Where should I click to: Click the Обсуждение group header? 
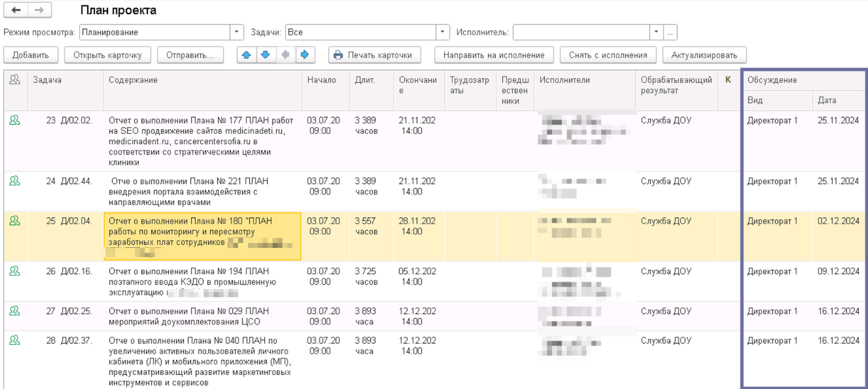pyautogui.click(x=804, y=80)
